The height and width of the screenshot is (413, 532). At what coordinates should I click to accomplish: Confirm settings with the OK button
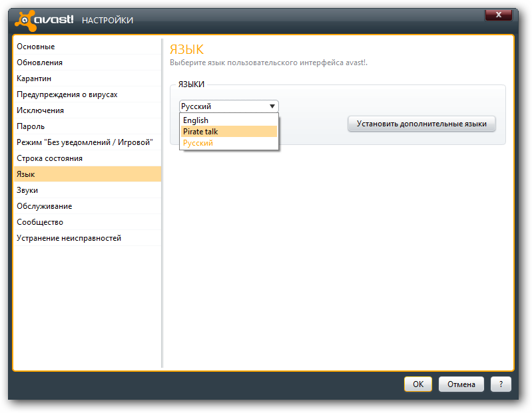pos(418,384)
